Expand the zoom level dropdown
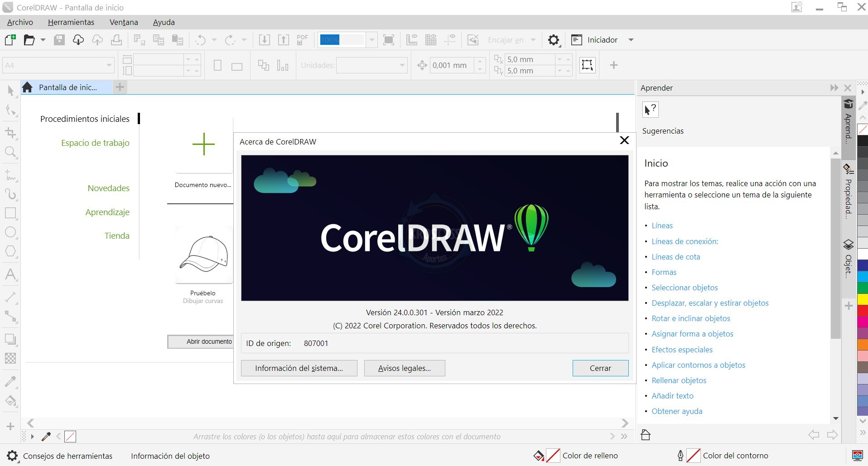Image resolution: width=868 pixels, height=466 pixels. [x=371, y=40]
